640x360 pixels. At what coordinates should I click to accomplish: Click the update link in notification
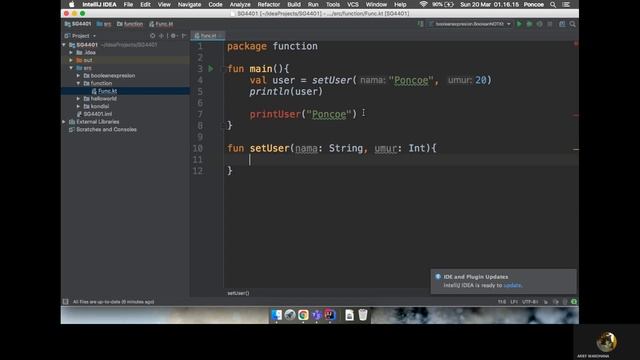click(512, 285)
